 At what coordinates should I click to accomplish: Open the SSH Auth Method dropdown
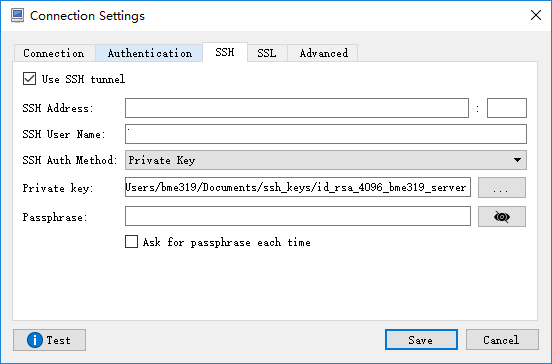pyautogui.click(x=326, y=160)
